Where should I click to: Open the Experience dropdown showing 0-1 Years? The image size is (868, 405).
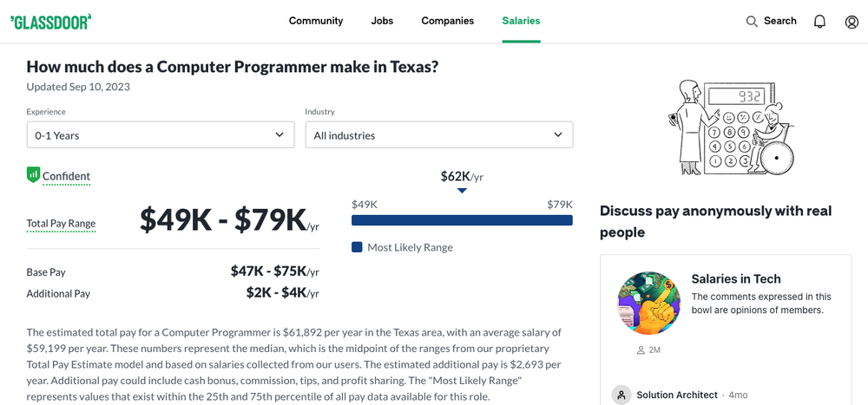(x=161, y=135)
